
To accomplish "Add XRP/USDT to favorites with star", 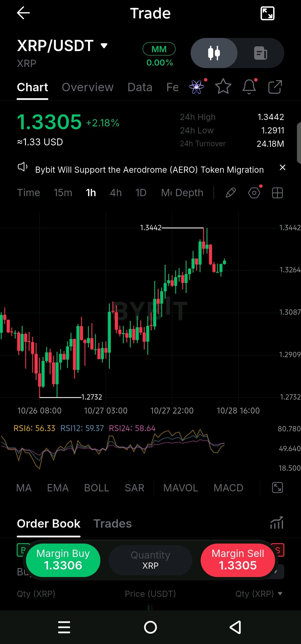I will coord(223,86).
